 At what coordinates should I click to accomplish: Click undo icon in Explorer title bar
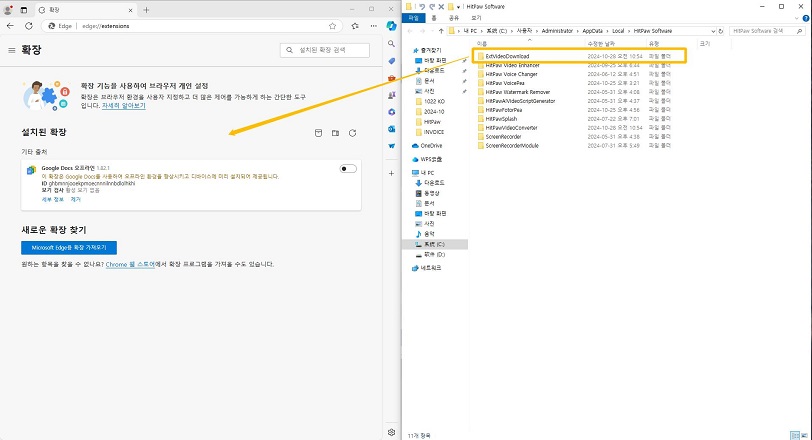click(422, 7)
